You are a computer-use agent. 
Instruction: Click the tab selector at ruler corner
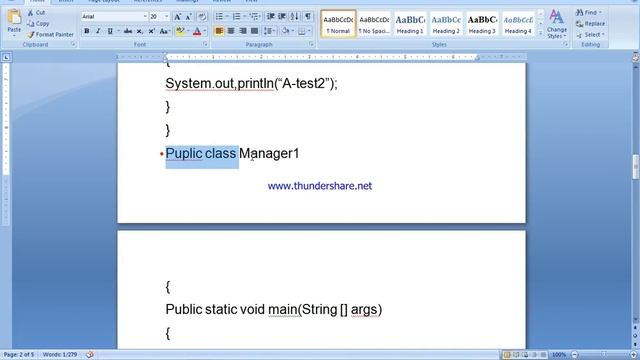(6, 58)
